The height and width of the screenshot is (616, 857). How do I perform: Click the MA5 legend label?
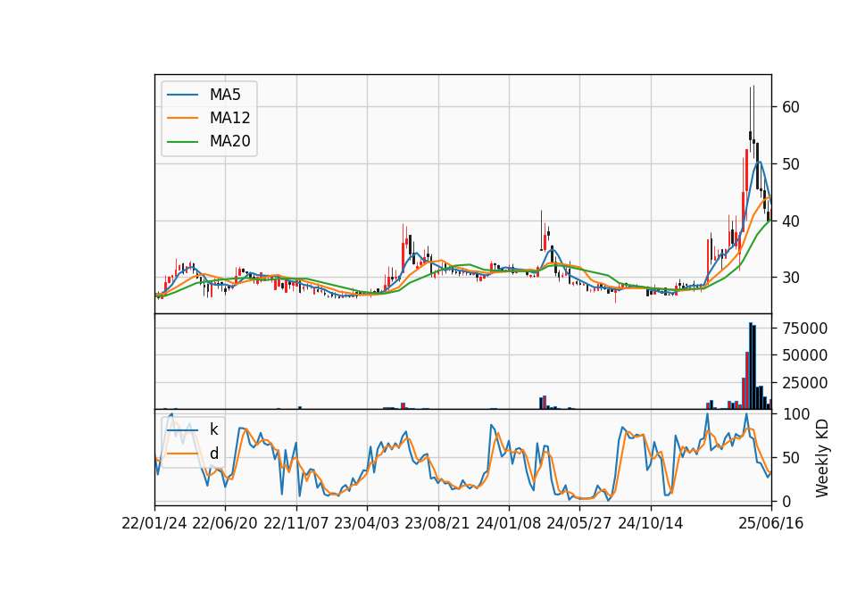(225, 95)
